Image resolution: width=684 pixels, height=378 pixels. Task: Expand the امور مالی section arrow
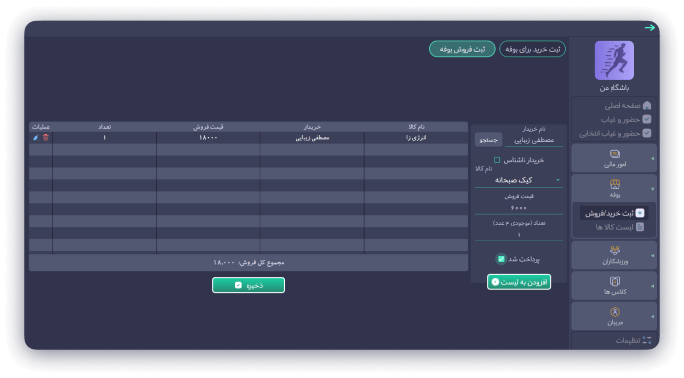tap(653, 159)
